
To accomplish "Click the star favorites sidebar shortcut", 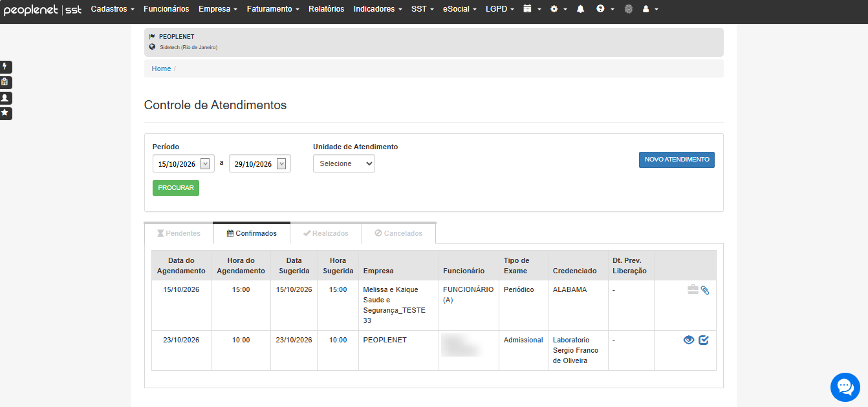I will [5, 113].
